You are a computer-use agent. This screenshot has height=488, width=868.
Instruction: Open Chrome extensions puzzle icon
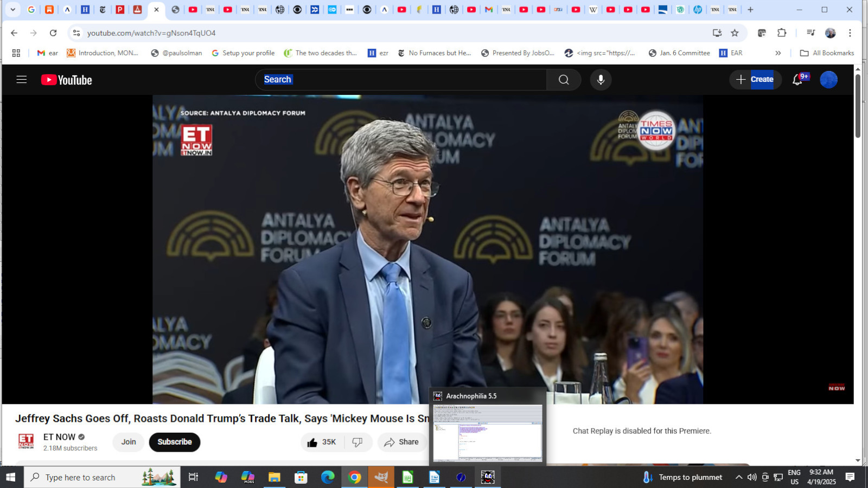click(782, 33)
